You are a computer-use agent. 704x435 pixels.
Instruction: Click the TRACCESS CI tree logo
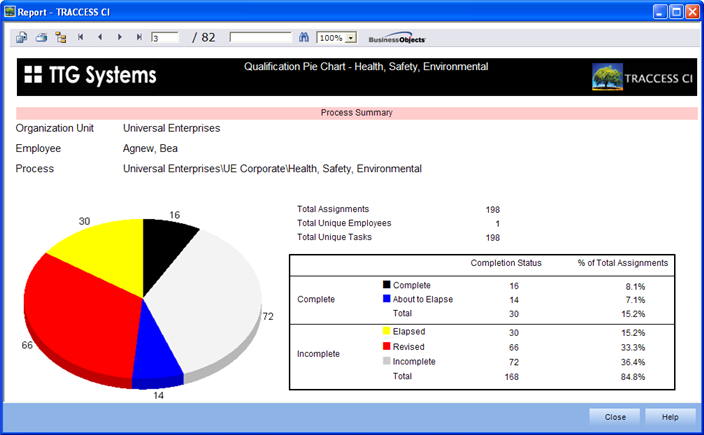[x=607, y=77]
